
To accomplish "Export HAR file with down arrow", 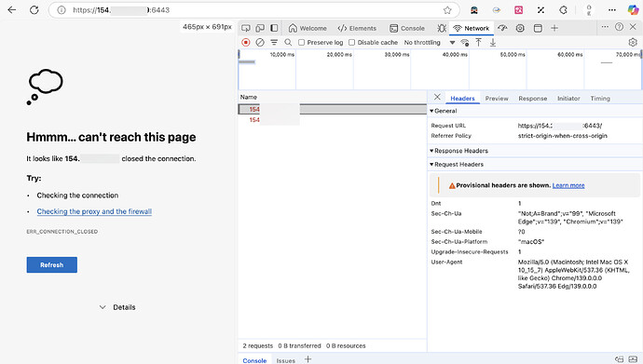I will (493, 42).
